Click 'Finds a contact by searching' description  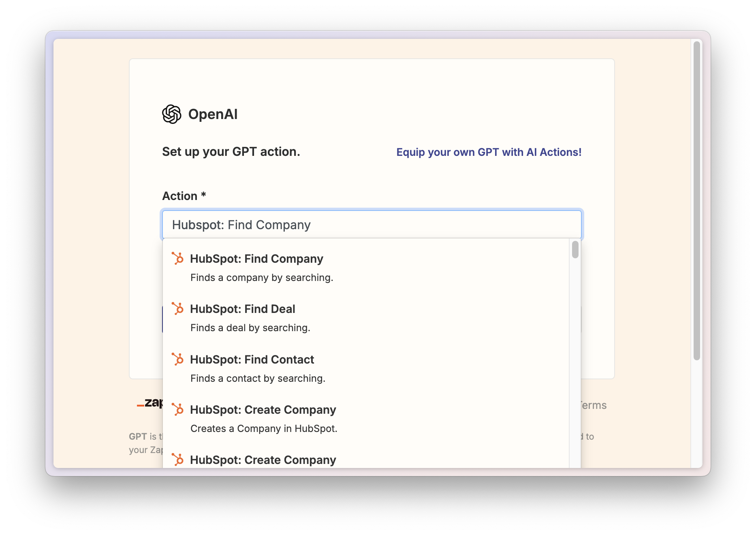pos(258,378)
